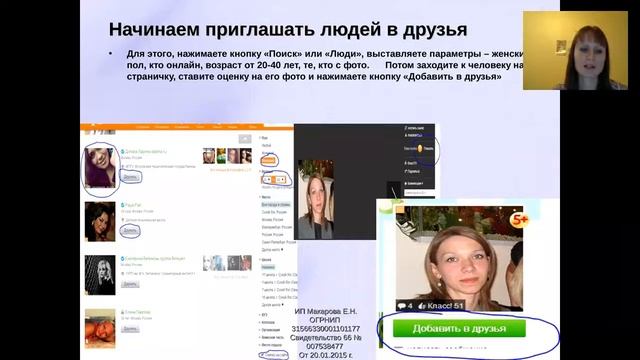Click the online status icon beside first result's name

(x=122, y=151)
